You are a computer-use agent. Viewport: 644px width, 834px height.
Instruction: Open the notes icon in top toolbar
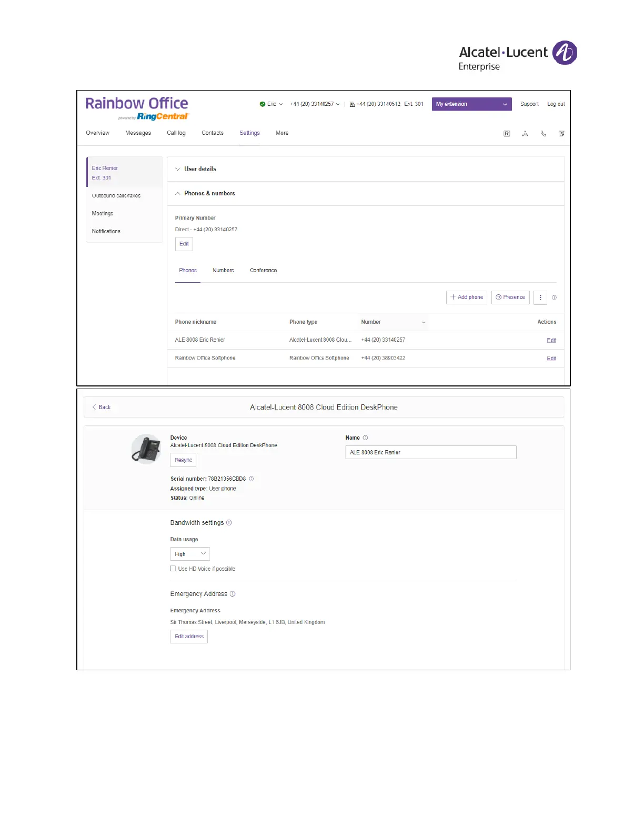point(561,134)
